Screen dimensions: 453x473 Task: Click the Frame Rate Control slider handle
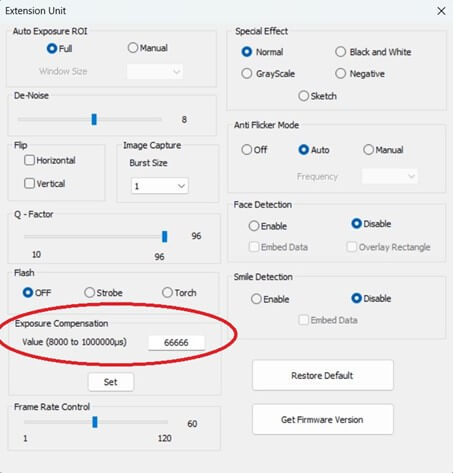pos(95,422)
